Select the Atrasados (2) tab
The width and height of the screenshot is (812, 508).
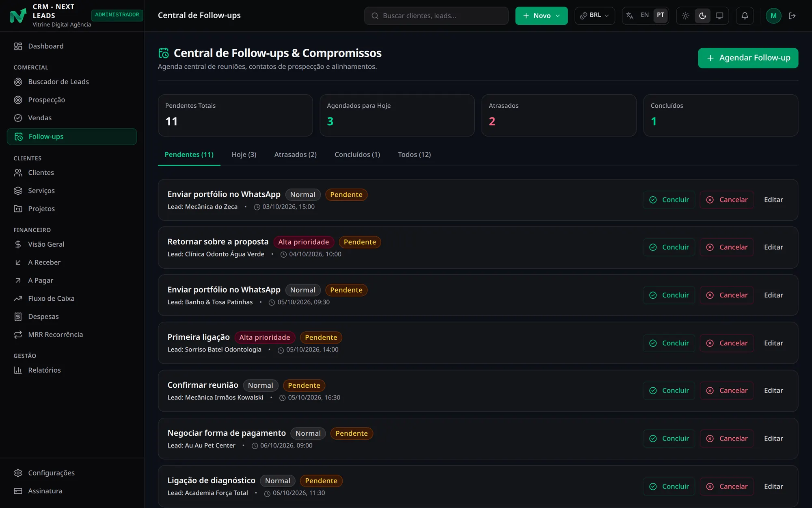[296, 155]
